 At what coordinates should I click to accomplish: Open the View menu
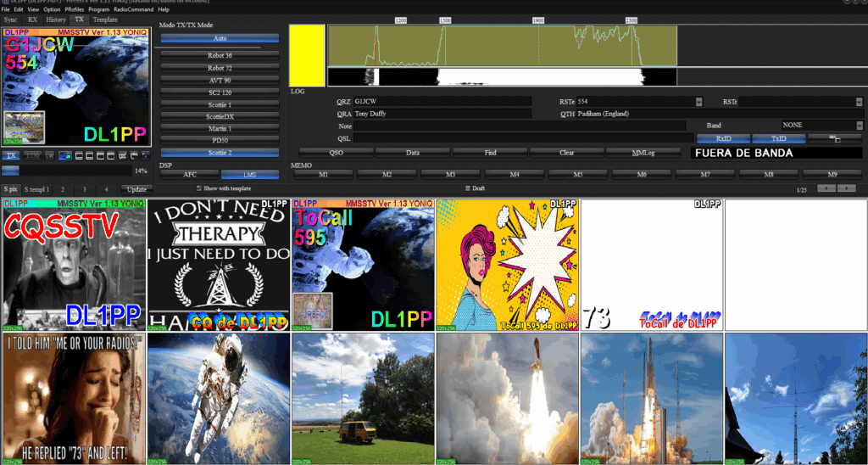click(33, 9)
